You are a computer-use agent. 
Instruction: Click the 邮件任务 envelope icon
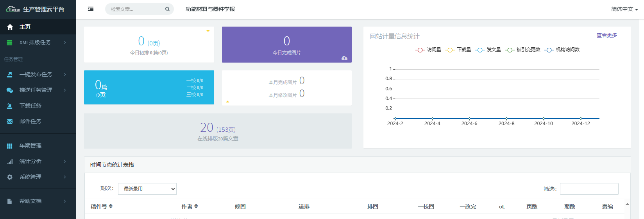pyautogui.click(x=10, y=122)
